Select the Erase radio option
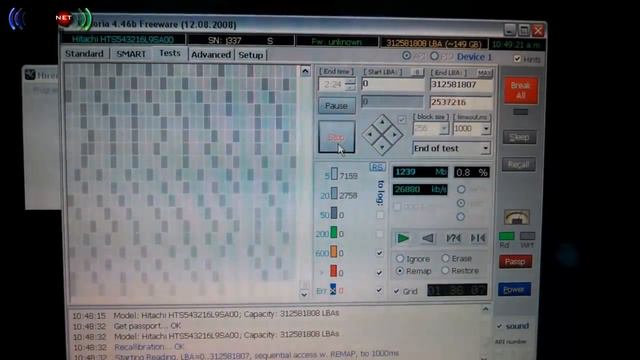This screenshot has width=640, height=360. 445,258
